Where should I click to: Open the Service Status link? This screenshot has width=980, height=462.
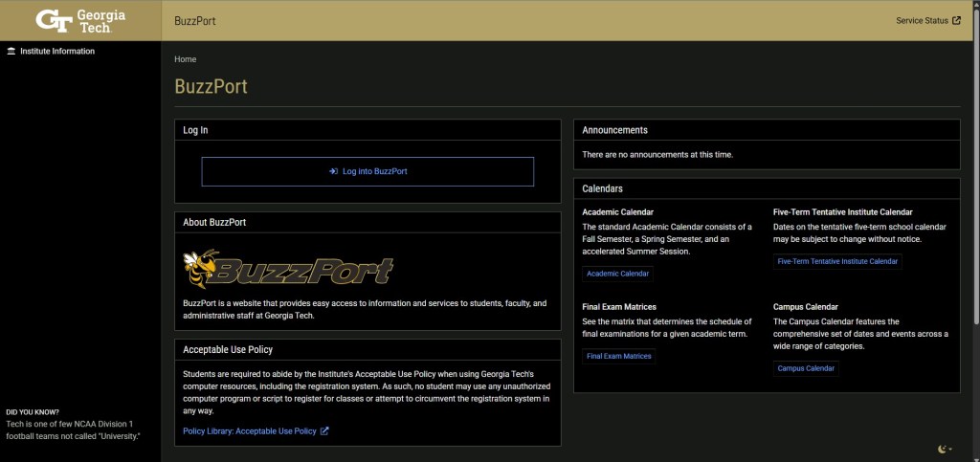(928, 21)
